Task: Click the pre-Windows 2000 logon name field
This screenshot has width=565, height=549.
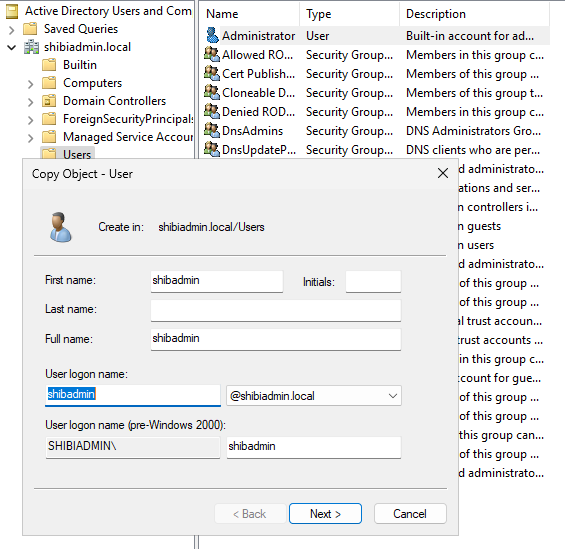Action: pyautogui.click(x=313, y=447)
